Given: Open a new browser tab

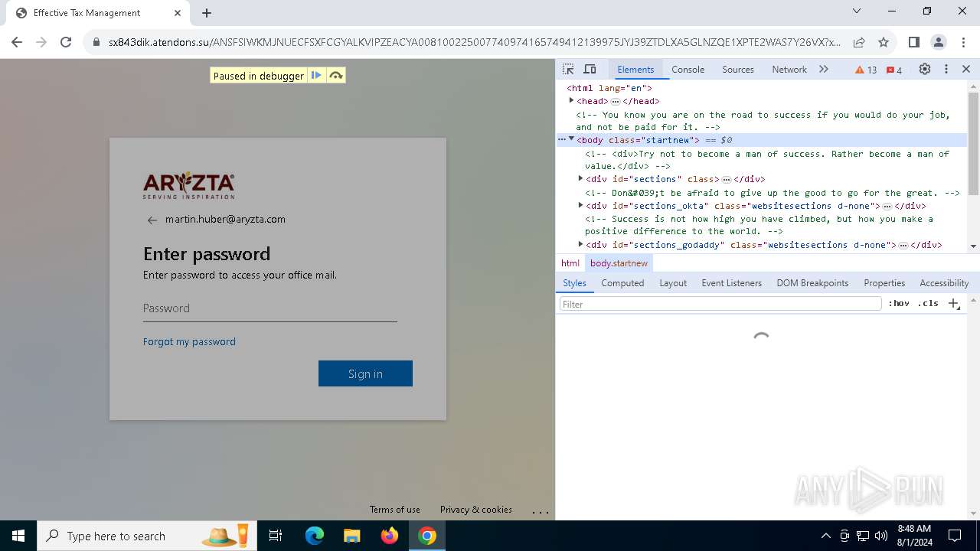Looking at the screenshot, I should [x=207, y=13].
